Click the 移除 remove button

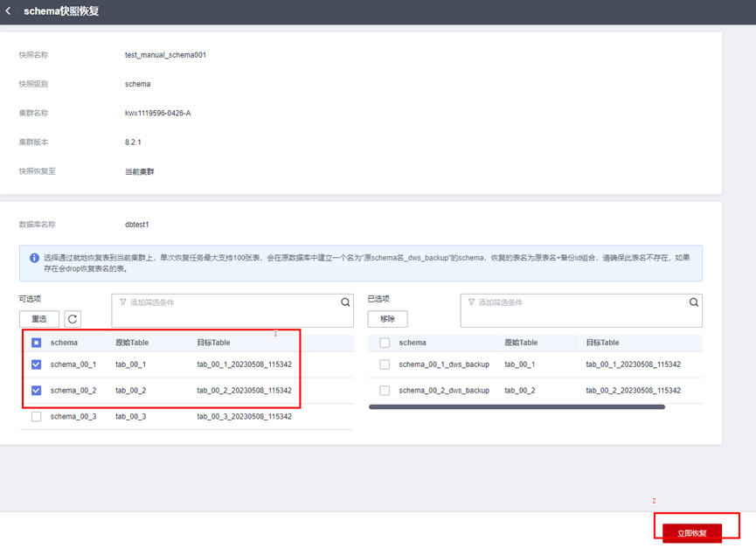[x=387, y=319]
